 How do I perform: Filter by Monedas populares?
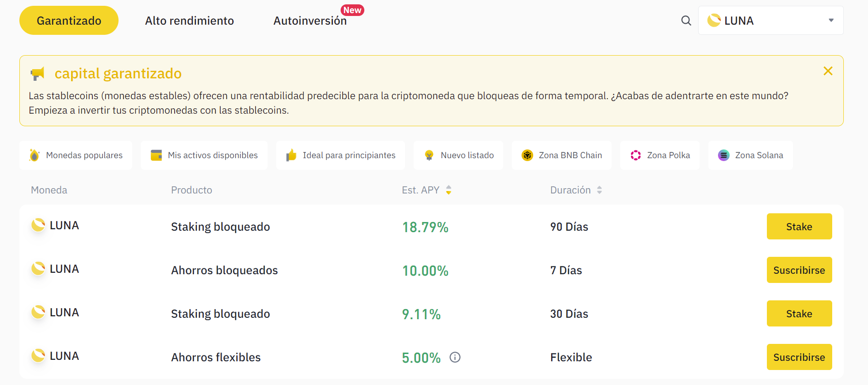76,155
